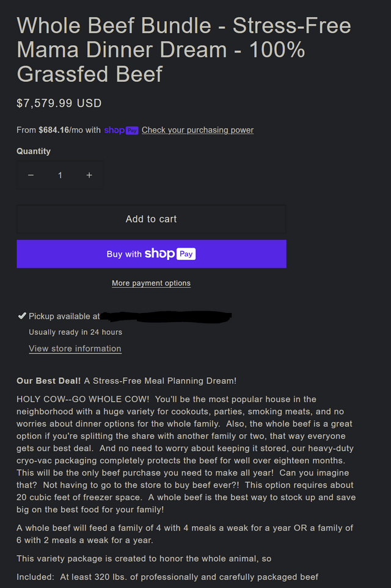Open More payment options
The image size is (391, 588).
tap(151, 283)
